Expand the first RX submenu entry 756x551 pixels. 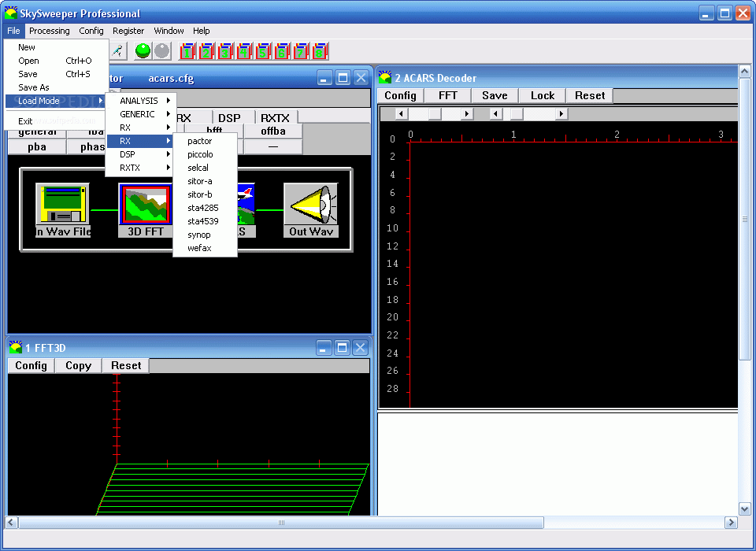(x=141, y=128)
